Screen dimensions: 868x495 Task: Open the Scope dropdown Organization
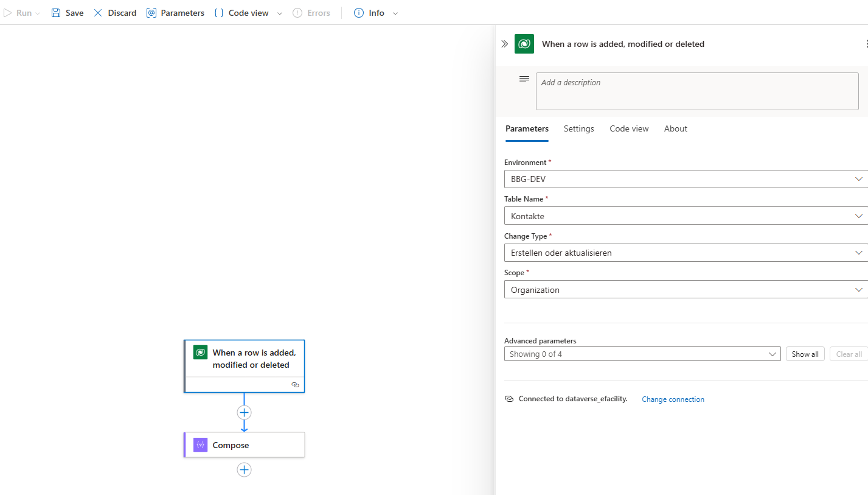click(x=686, y=290)
